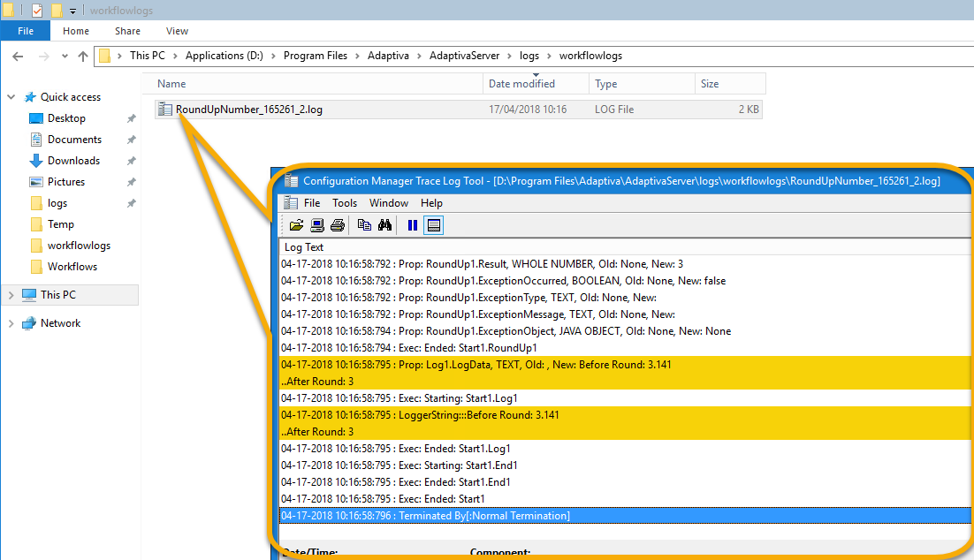
Task: Open workflowlogs folder in Quick access
Action: [x=79, y=246]
